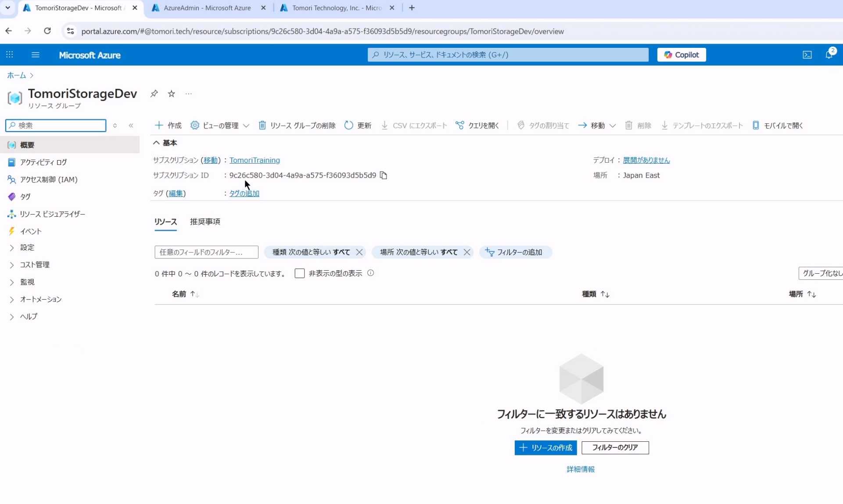
Task: Open the portal hamburger menu
Action: coord(36,55)
